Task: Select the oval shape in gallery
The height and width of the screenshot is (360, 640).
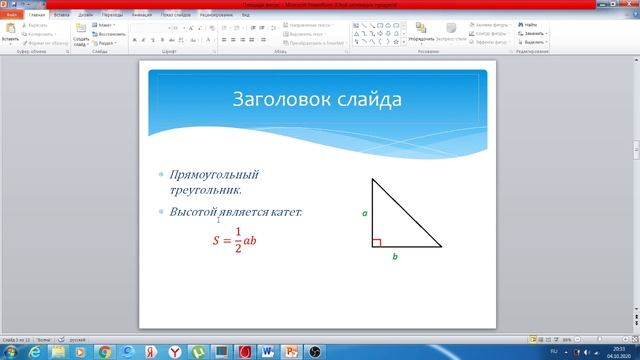Action: point(388,26)
